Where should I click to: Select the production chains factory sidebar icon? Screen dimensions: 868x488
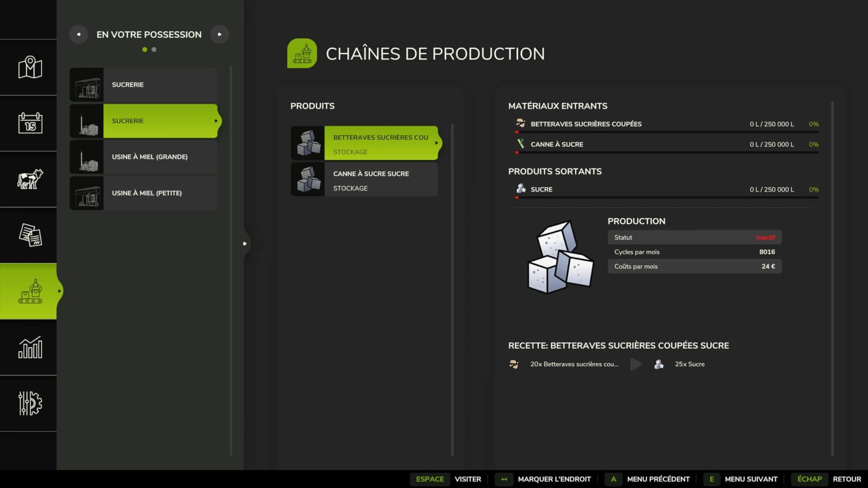pyautogui.click(x=30, y=291)
